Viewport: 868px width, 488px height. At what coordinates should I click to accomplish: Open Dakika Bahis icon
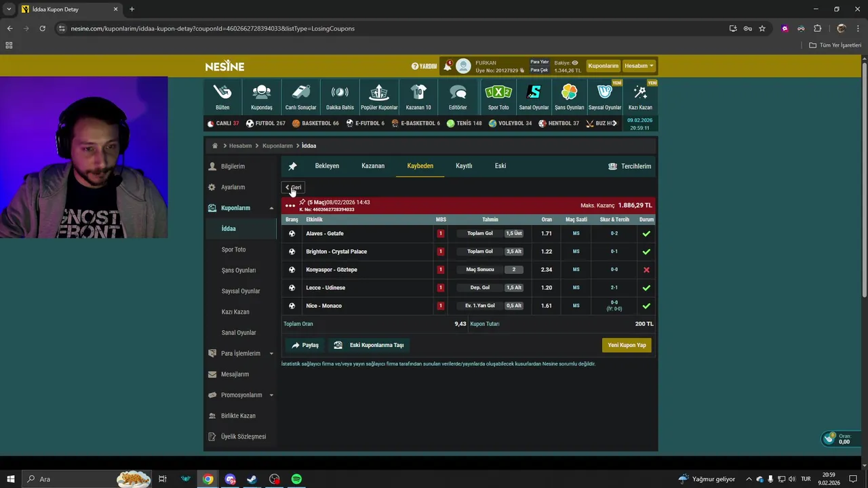pyautogui.click(x=340, y=92)
